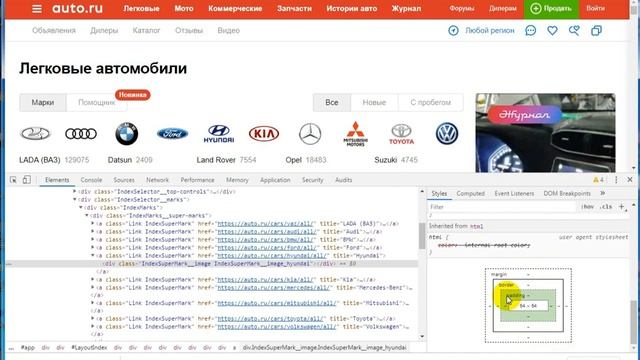The width and height of the screenshot is (640, 360).
Task: Click the LADA brand logo
Action: 36,133
